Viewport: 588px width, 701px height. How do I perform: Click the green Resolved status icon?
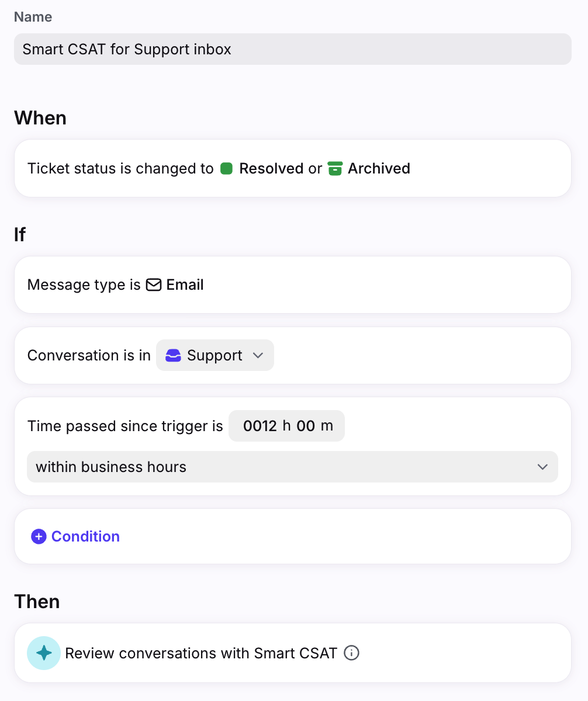point(226,169)
